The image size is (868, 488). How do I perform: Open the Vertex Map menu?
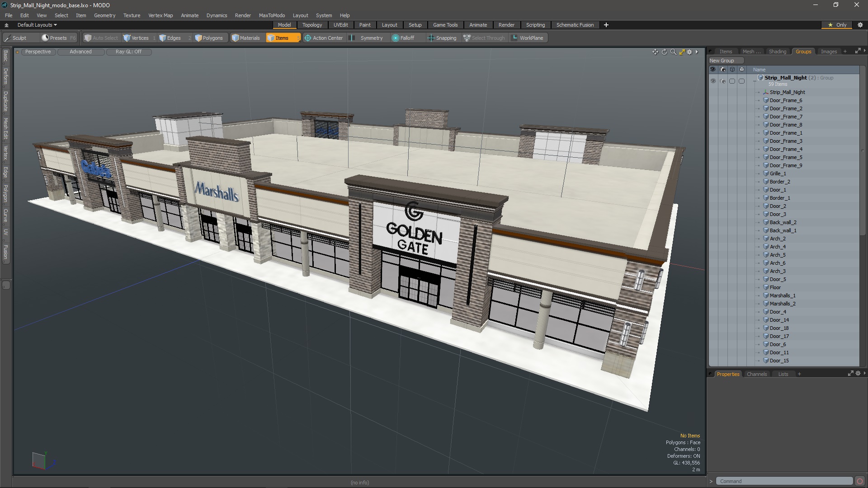click(160, 15)
